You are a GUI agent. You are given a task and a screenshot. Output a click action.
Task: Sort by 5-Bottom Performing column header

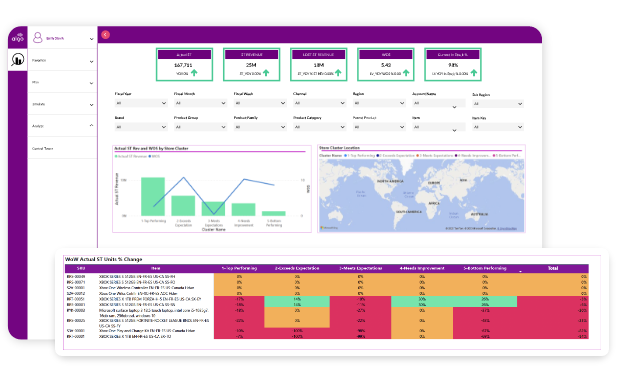[x=485, y=268]
